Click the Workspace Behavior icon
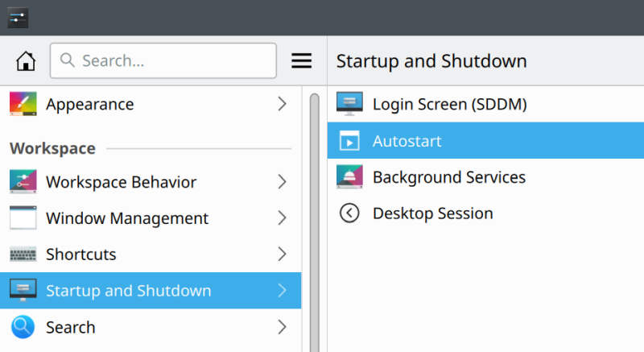This screenshot has width=644, height=352. 23,181
